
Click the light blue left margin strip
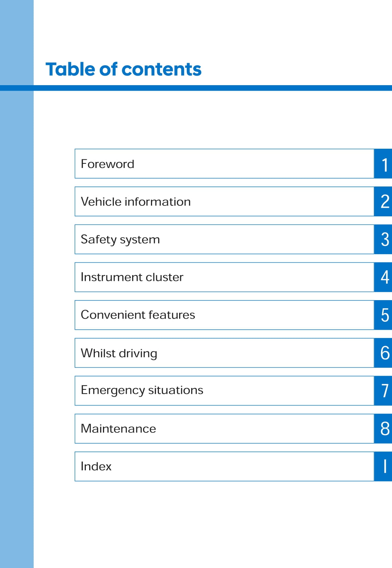click(x=16, y=309)
